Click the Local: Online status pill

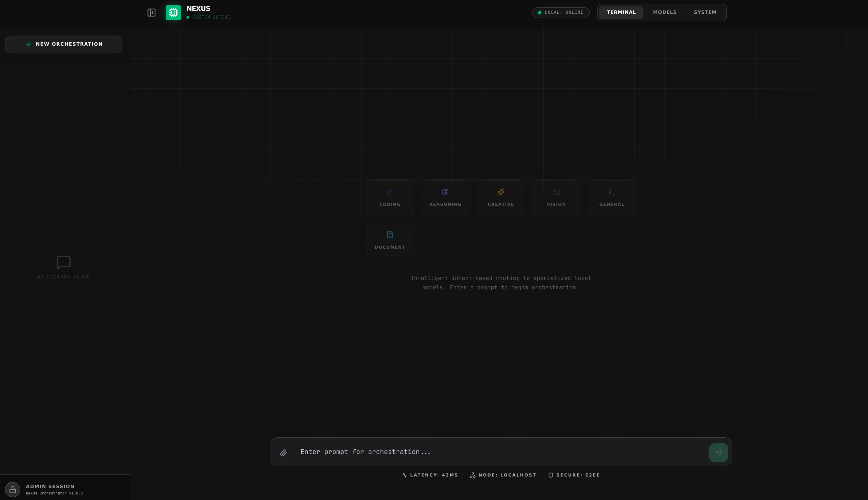pos(561,13)
